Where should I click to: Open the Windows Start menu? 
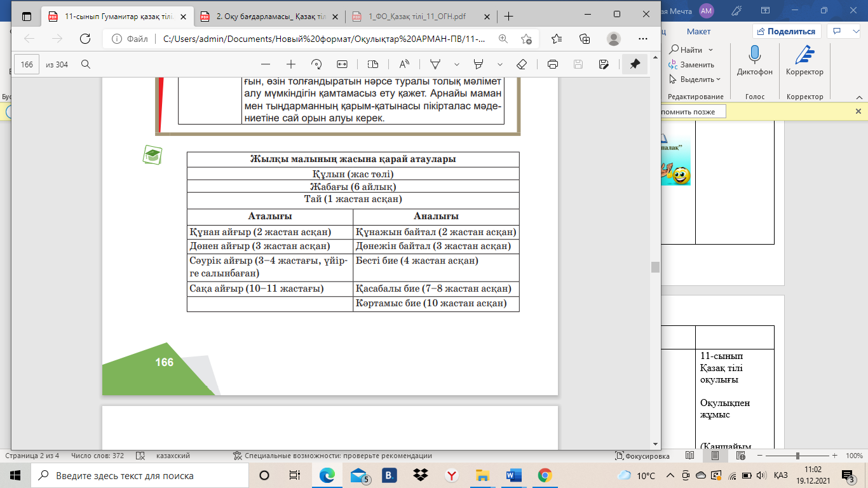[15, 475]
